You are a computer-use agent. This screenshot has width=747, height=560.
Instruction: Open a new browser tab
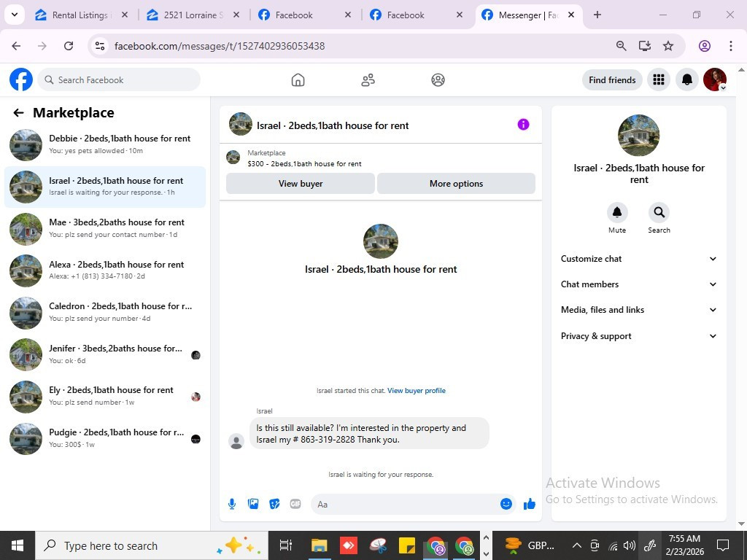pyautogui.click(x=597, y=15)
